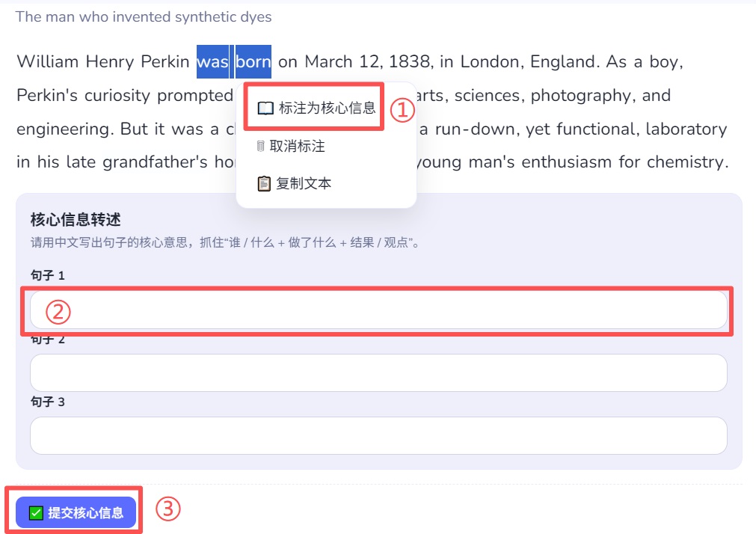The width and height of the screenshot is (756, 534).
Task: Select '标注为核心信息' from the context menu
Action: [x=316, y=108]
